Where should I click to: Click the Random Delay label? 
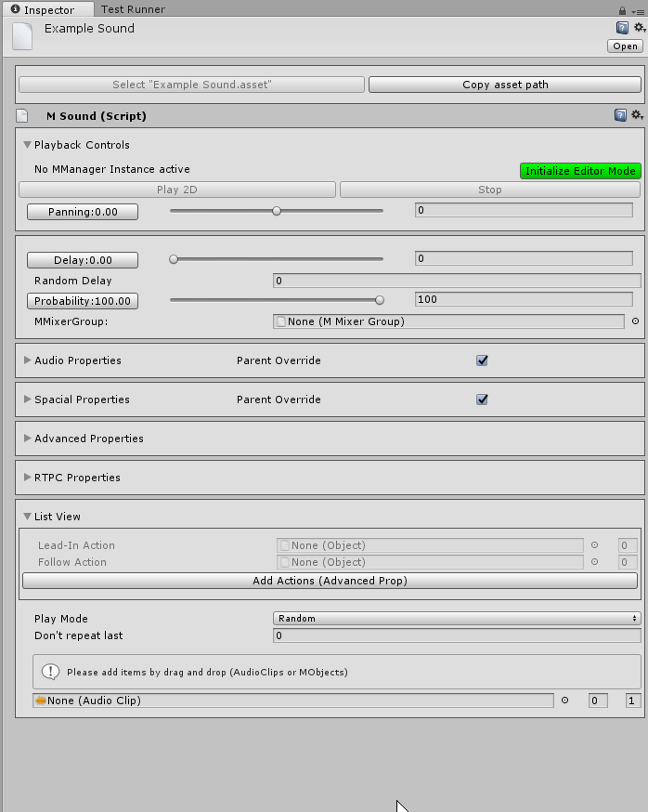coord(73,281)
